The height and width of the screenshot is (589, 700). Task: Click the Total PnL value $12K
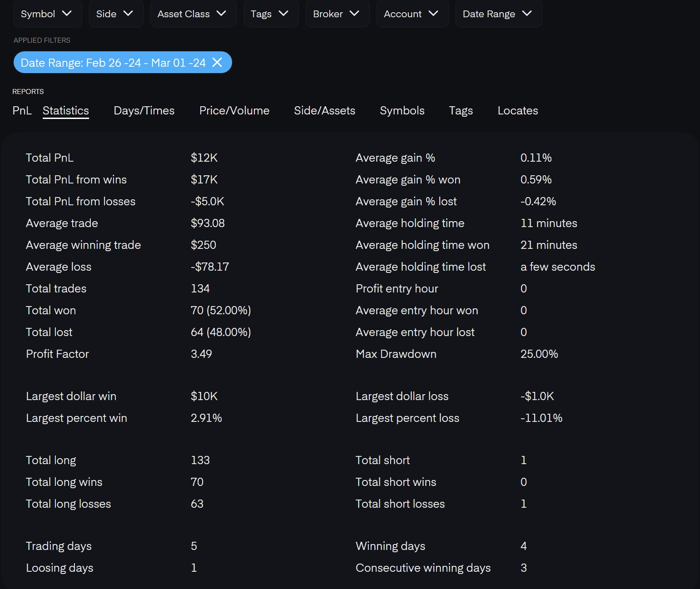pyautogui.click(x=204, y=158)
